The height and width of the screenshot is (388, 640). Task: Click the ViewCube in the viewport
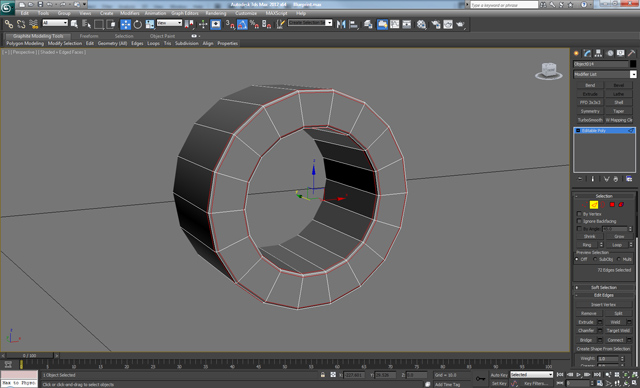[x=549, y=71]
